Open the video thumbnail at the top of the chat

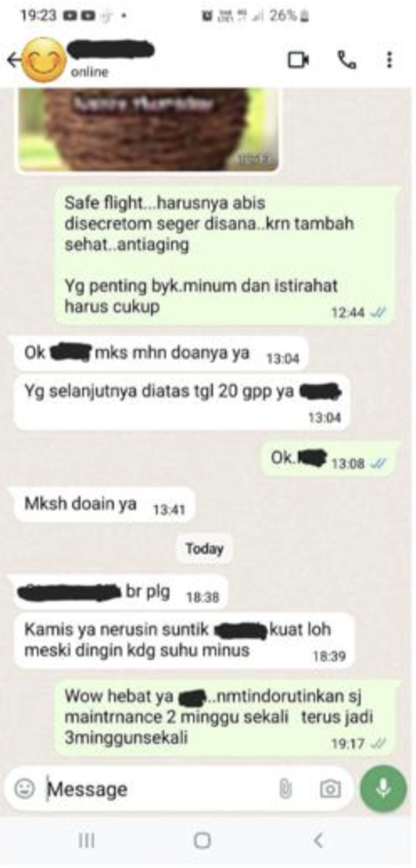click(x=148, y=129)
